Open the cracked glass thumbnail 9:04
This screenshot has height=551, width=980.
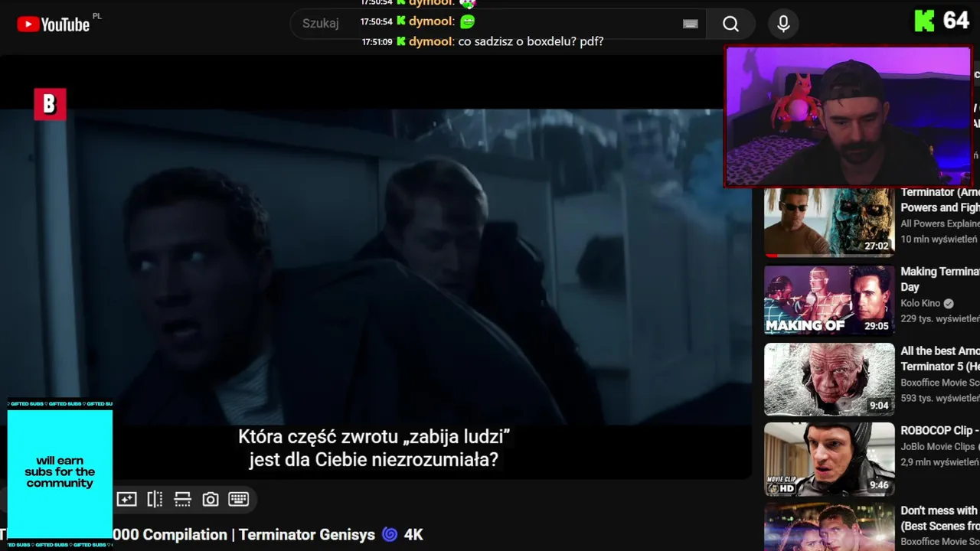(x=829, y=379)
